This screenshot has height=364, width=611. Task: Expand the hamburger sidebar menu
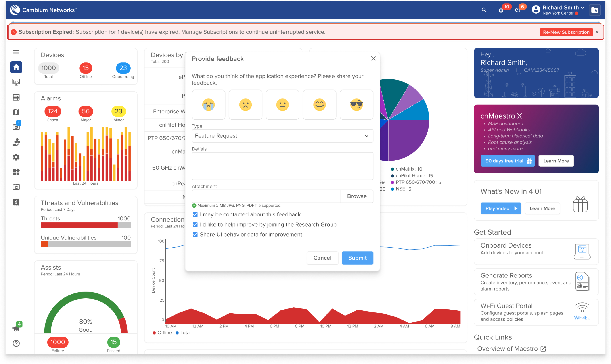(16, 52)
